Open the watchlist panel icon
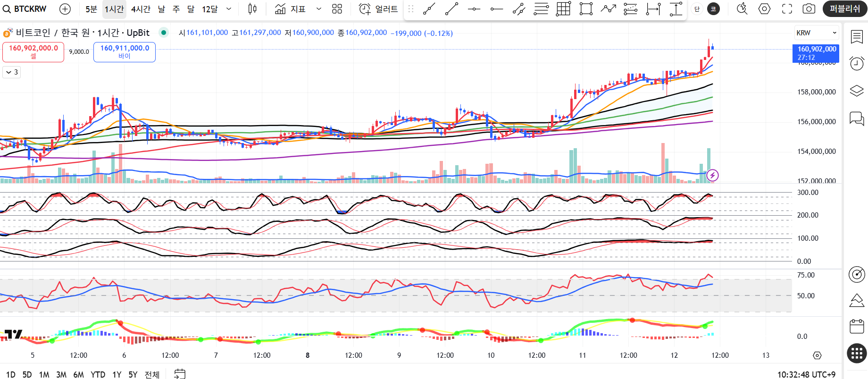The image size is (868, 379). tap(857, 36)
